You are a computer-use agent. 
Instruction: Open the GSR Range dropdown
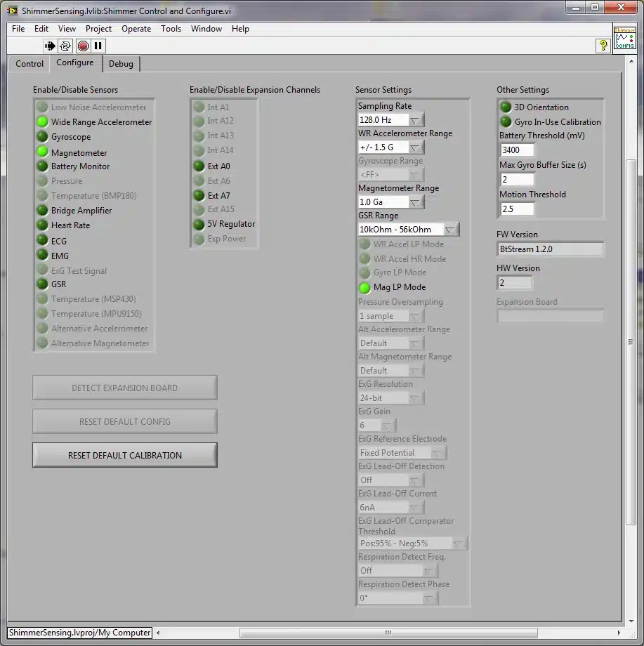pos(450,230)
